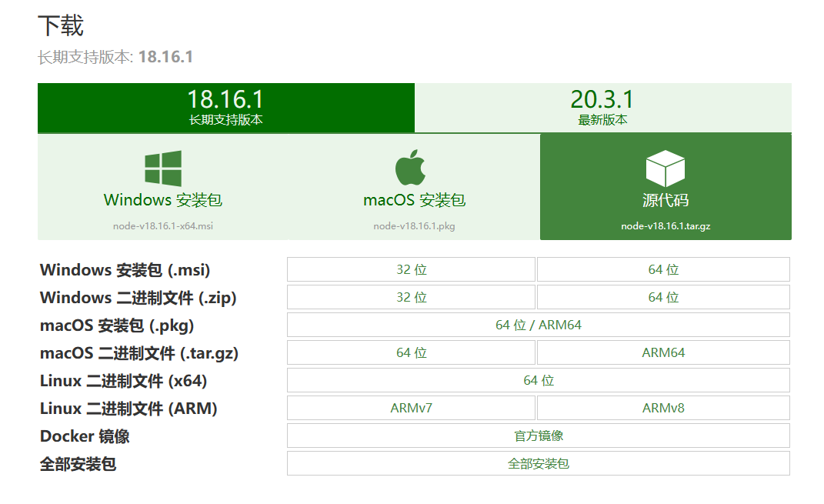Download the ARMv8 Linux binary

click(x=663, y=409)
